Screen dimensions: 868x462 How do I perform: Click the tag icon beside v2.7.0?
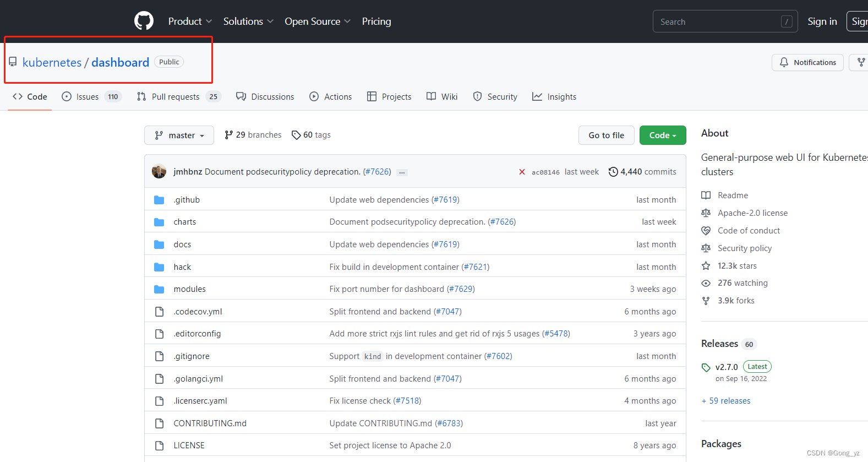(706, 367)
